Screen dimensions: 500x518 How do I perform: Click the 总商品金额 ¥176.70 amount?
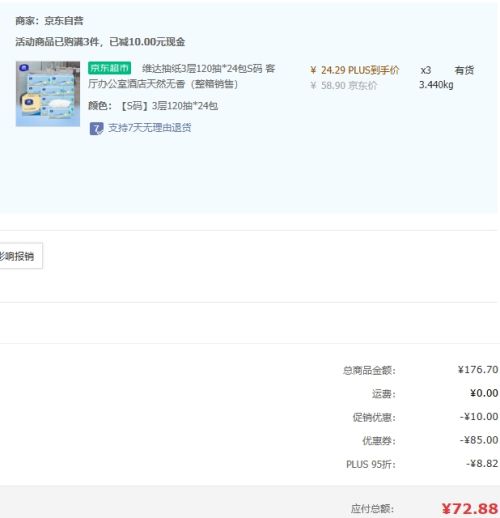pyautogui.click(x=478, y=369)
